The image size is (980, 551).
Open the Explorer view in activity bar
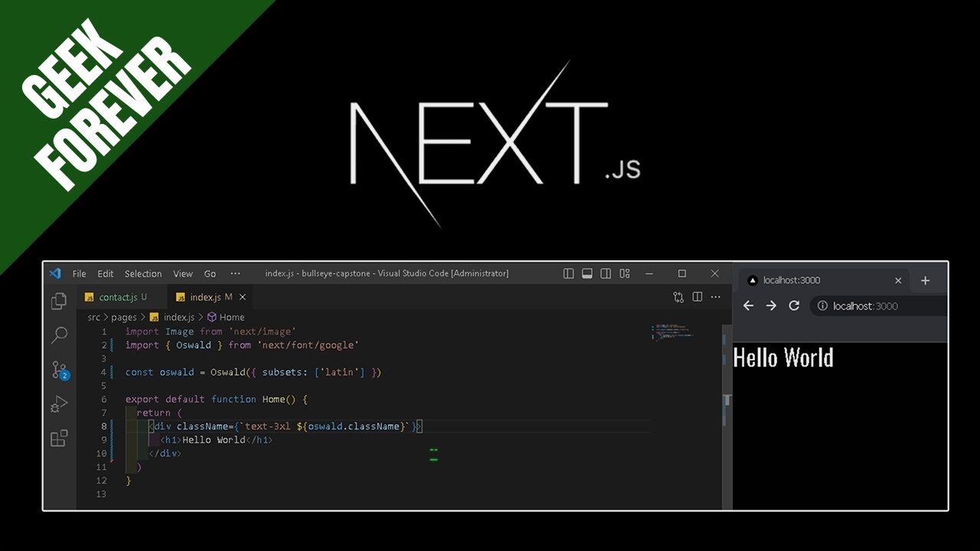click(x=59, y=301)
